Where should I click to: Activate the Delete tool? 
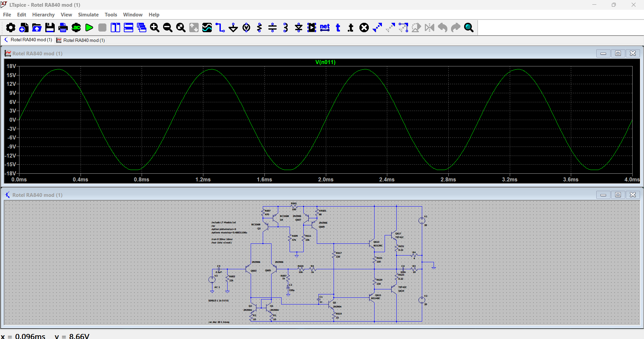(x=364, y=27)
